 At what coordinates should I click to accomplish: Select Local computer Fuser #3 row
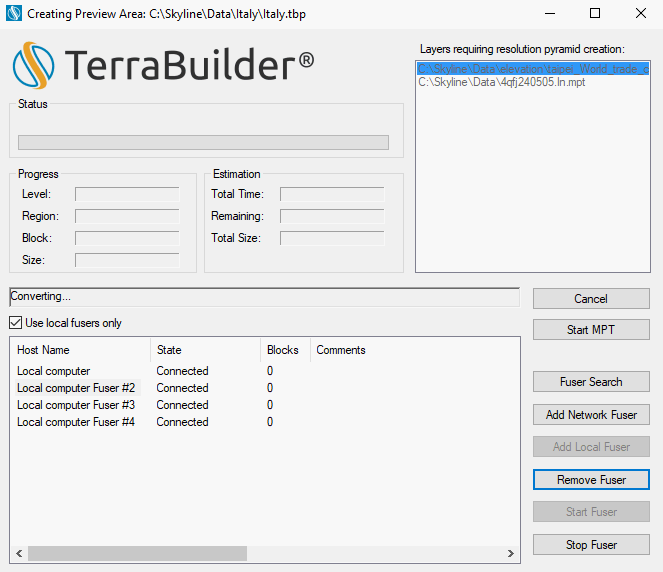click(x=76, y=405)
